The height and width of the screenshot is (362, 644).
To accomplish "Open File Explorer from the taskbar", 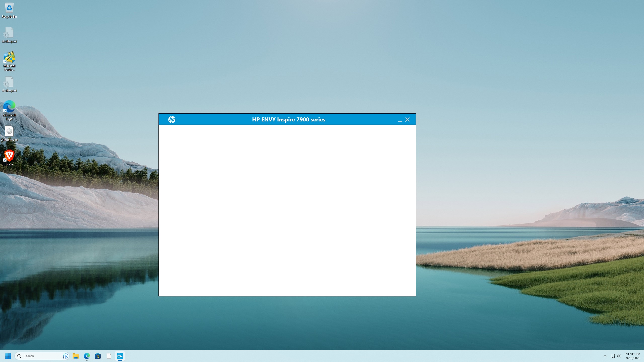I will point(76,356).
